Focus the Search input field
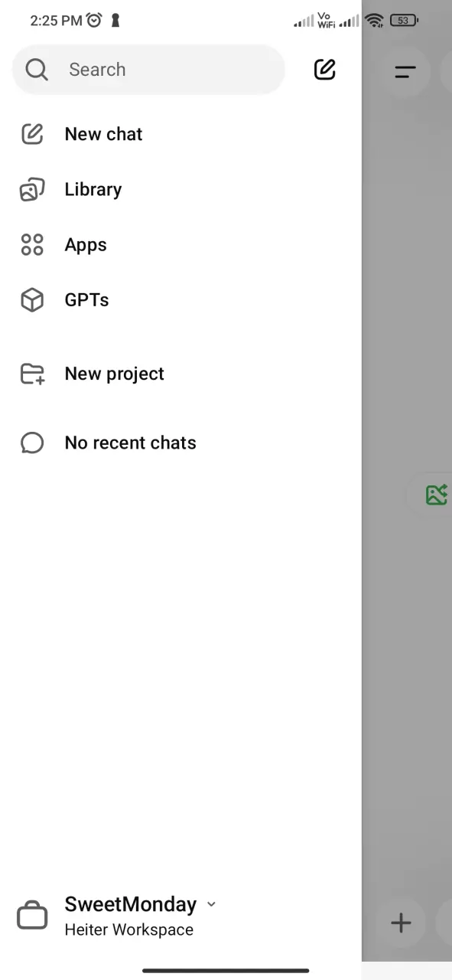This screenshot has height=980, width=452. [148, 70]
